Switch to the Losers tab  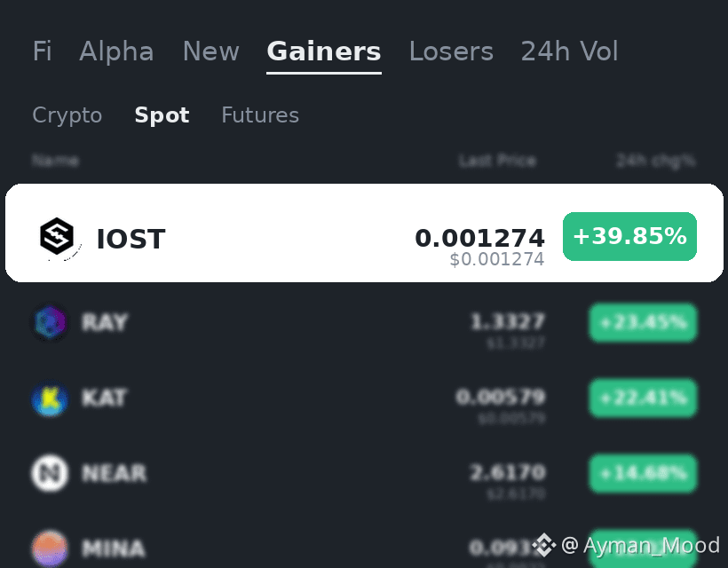click(451, 51)
